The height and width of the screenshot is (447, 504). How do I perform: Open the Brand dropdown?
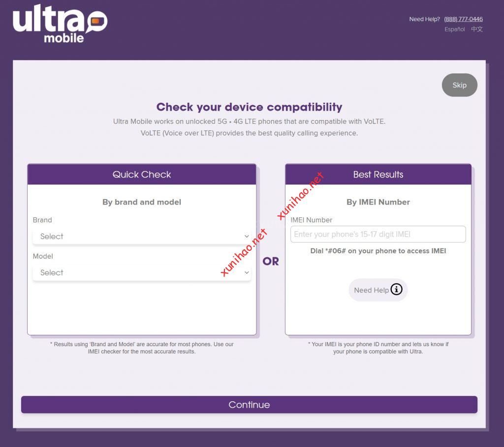click(x=142, y=237)
